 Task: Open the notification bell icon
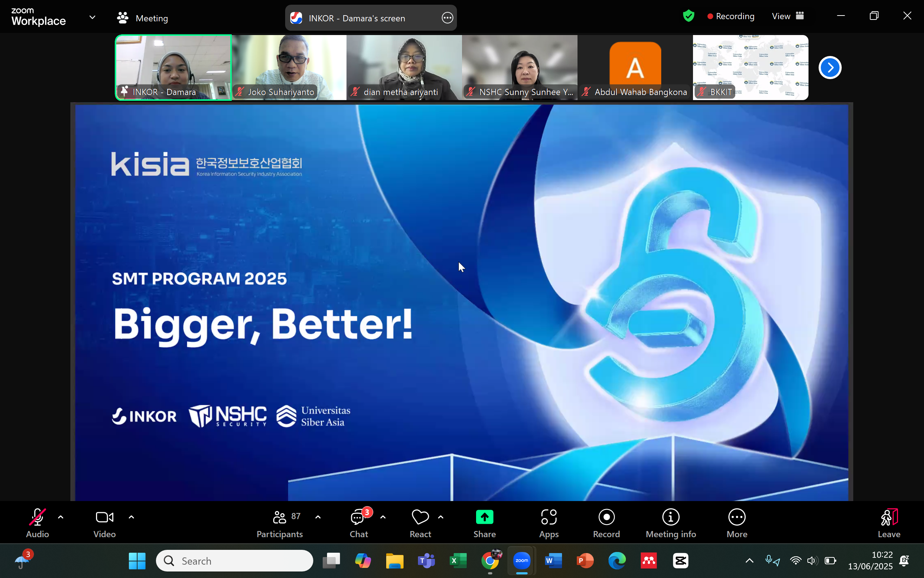[905, 560]
